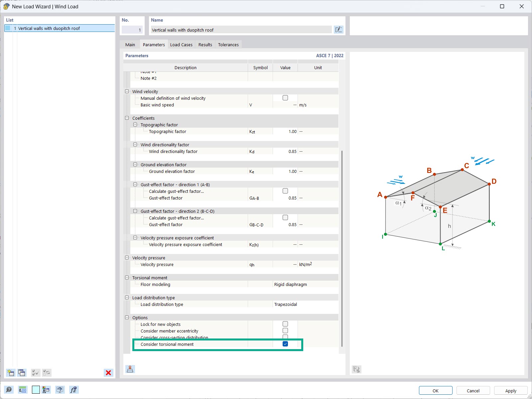Screen dimensions: 532x399
Task: Open units and decimal places settings
Action: click(x=22, y=390)
